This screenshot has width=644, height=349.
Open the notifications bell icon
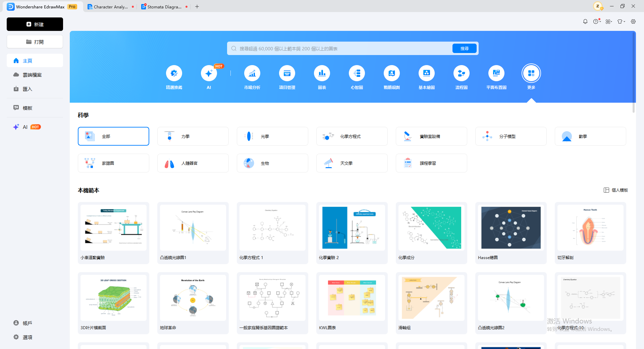[585, 21]
